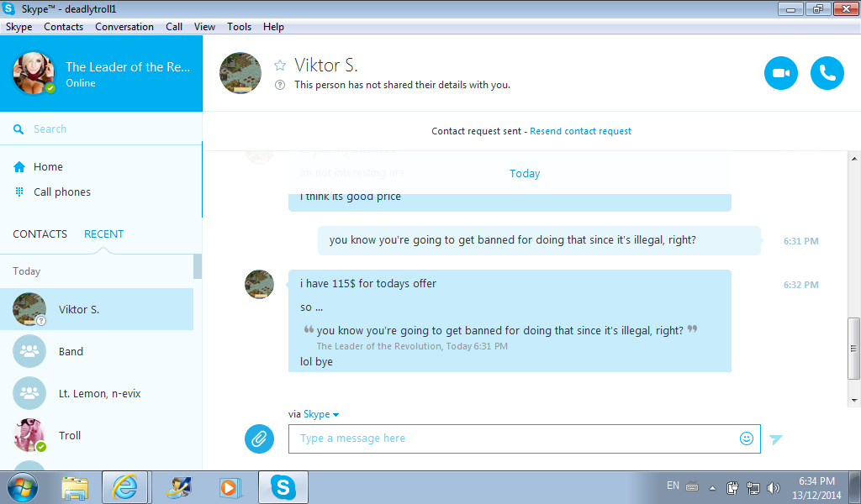The image size is (861, 504).
Task: Click the recent list scrollbar thumb
Action: [x=198, y=266]
